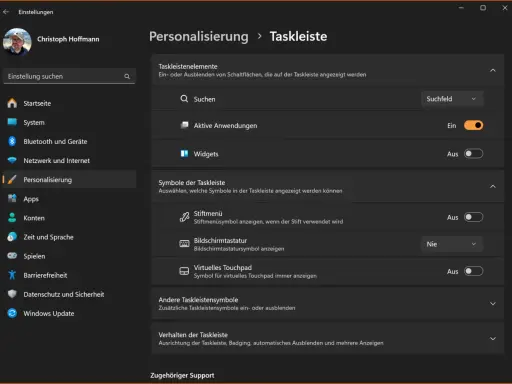Expand the Andere Taskleistensymbole section
The width and height of the screenshot is (512, 384).
(x=493, y=304)
